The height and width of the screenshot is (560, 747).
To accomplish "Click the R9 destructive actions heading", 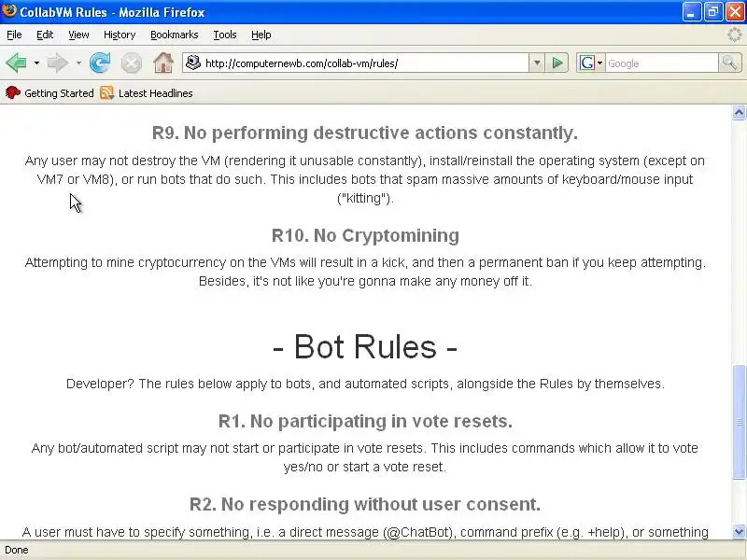I will 365,133.
